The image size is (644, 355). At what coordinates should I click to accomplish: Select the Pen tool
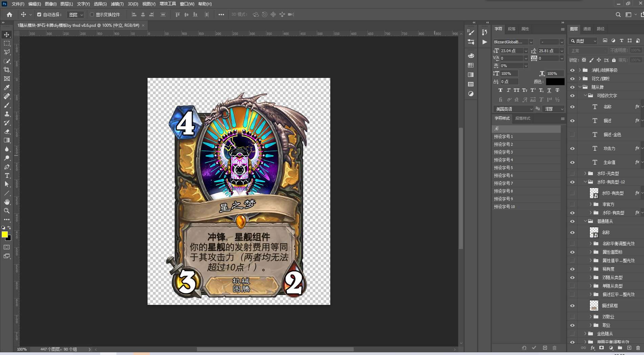(x=7, y=167)
